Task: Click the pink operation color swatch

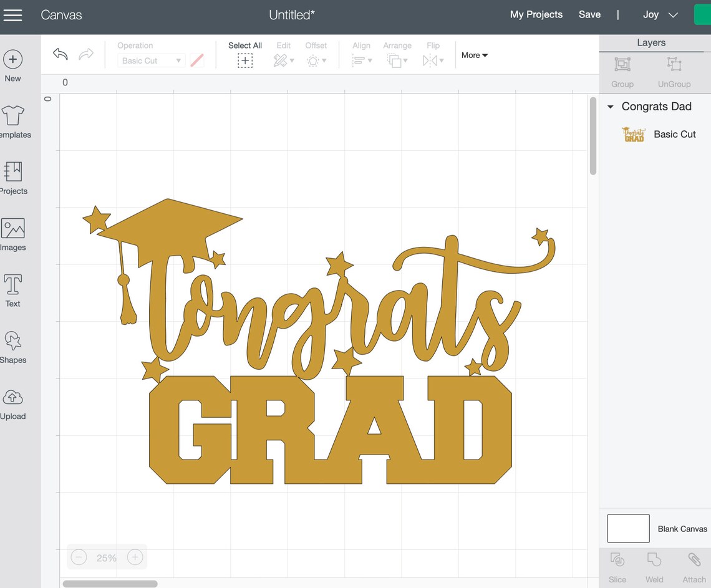Action: pos(197,60)
